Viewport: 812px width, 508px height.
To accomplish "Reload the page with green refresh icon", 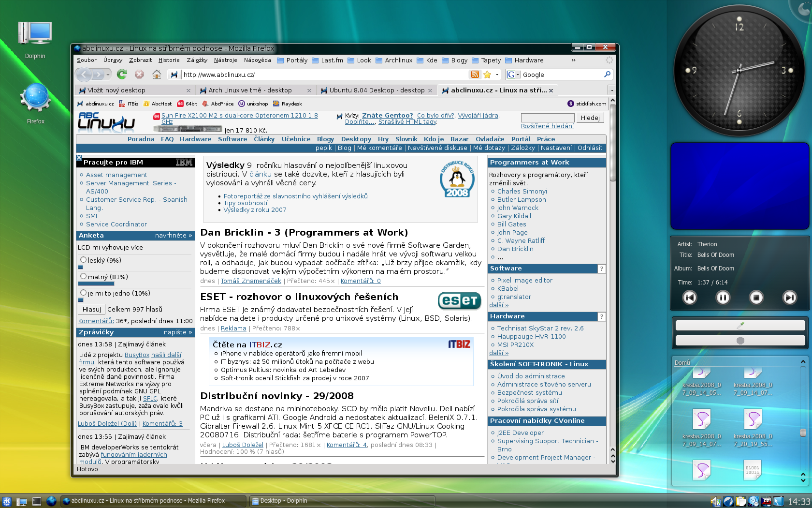I will click(122, 74).
